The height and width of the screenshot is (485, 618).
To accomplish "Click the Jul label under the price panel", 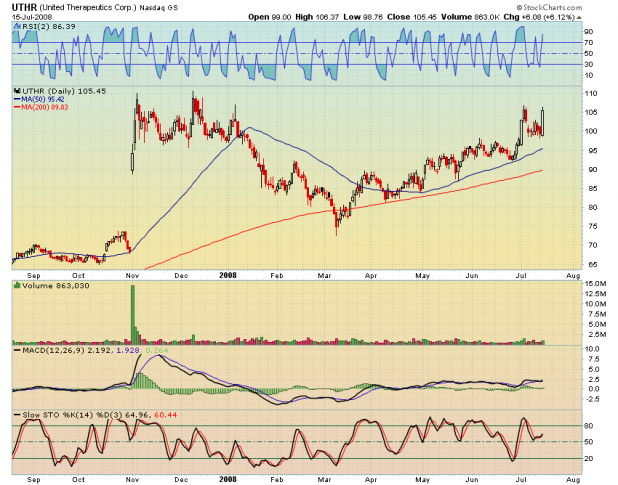I will [x=521, y=275].
